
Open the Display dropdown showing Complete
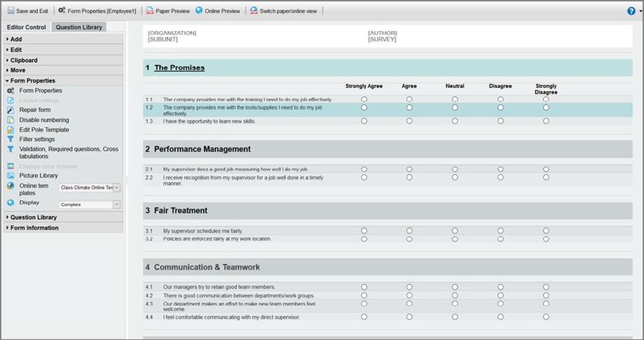[89, 204]
